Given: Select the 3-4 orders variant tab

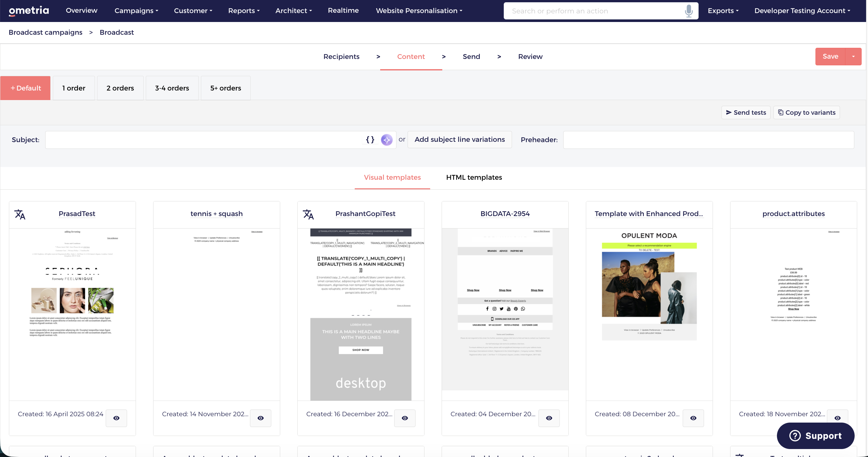Looking at the screenshot, I should coord(172,88).
